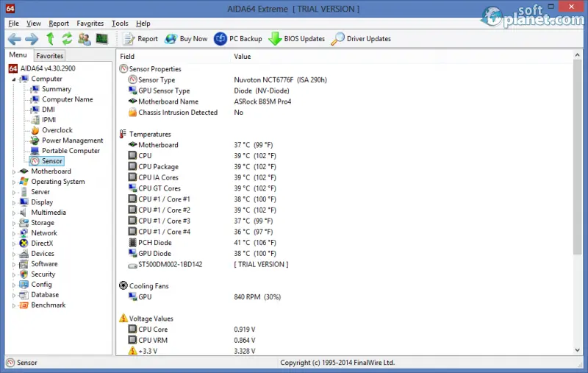Expand the Motherboard tree node
The height and width of the screenshot is (373, 588).
pyautogui.click(x=14, y=172)
